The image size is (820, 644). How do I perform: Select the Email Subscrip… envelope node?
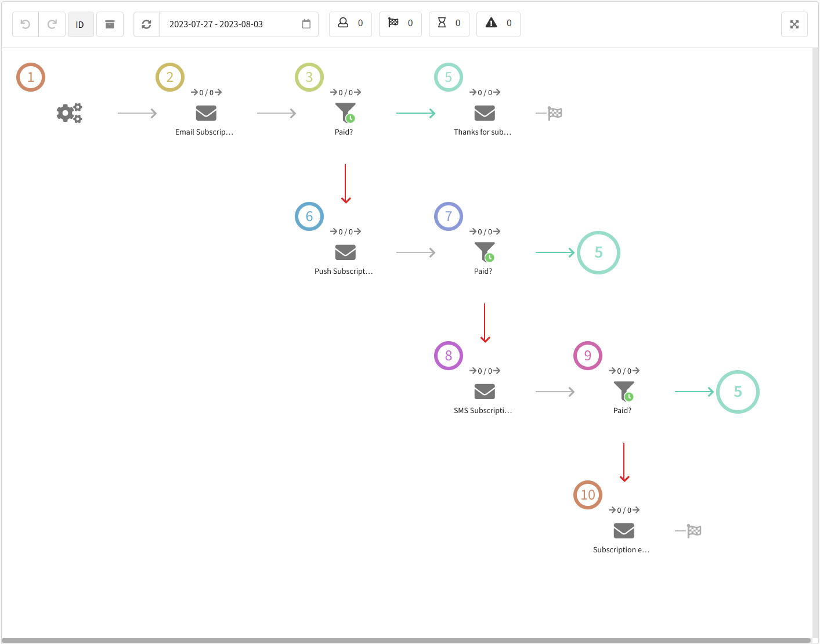pos(206,113)
